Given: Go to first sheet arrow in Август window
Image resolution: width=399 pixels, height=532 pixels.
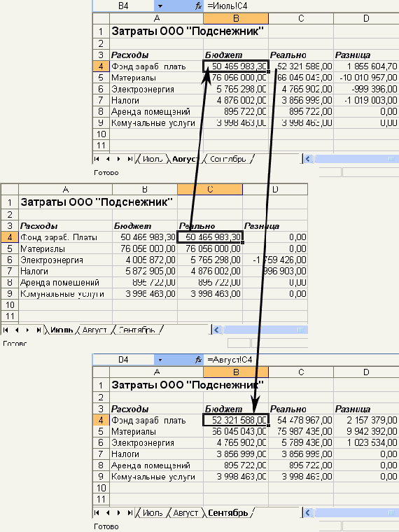Looking at the screenshot, I should pos(97,159).
